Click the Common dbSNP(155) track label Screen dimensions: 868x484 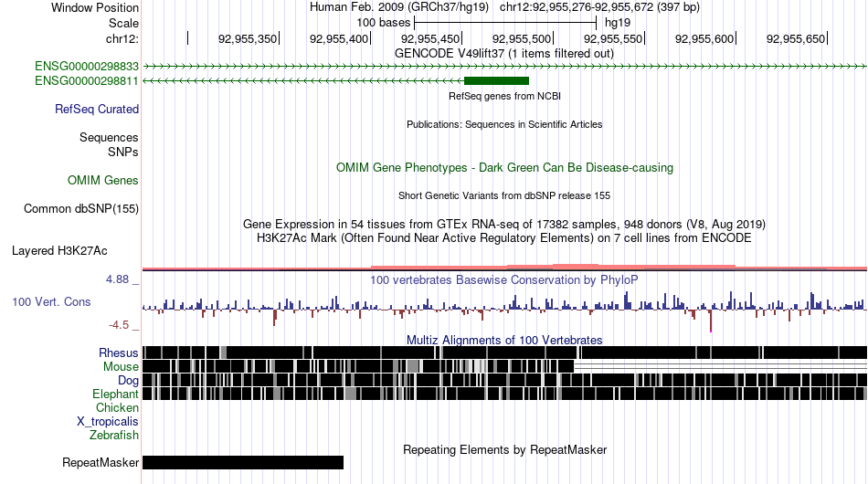(x=81, y=208)
